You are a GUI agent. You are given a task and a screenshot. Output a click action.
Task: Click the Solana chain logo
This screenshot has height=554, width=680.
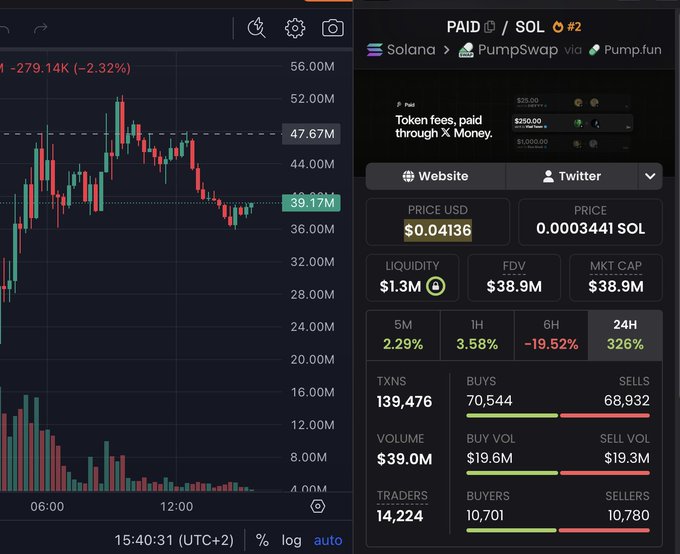375,49
